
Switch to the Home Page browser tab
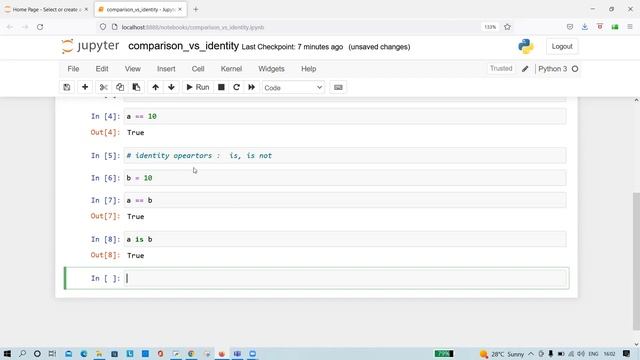[46, 9]
